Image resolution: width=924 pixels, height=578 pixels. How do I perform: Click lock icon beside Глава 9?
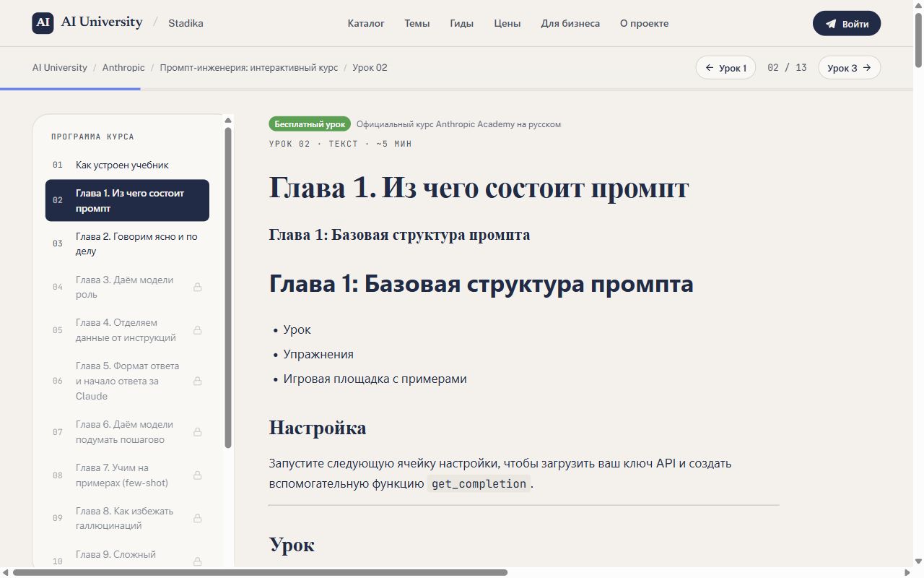click(198, 561)
